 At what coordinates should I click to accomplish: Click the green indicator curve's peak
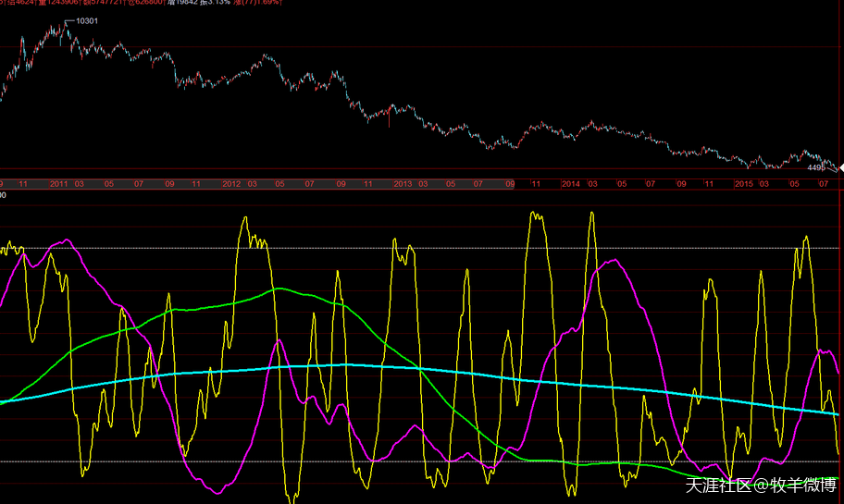(277, 289)
